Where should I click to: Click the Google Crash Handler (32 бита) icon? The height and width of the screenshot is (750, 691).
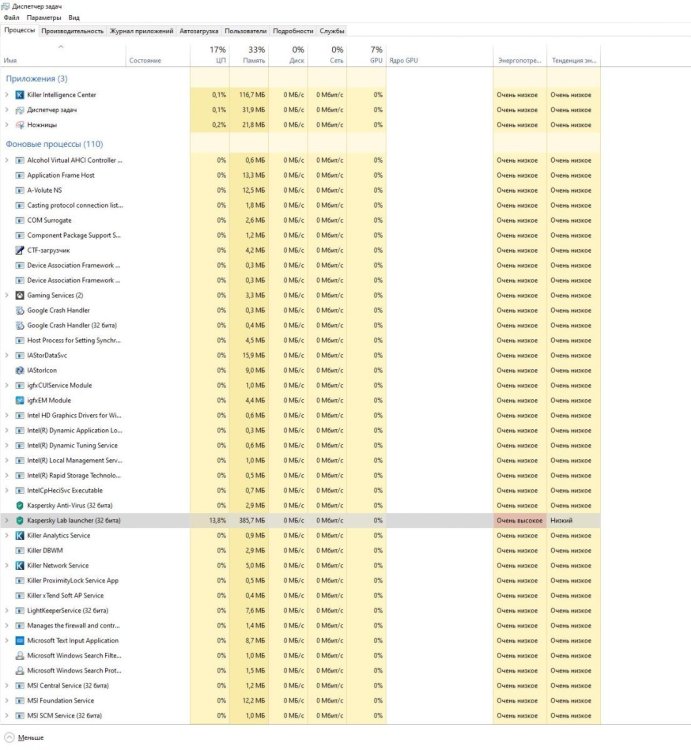pyautogui.click(x=20, y=325)
